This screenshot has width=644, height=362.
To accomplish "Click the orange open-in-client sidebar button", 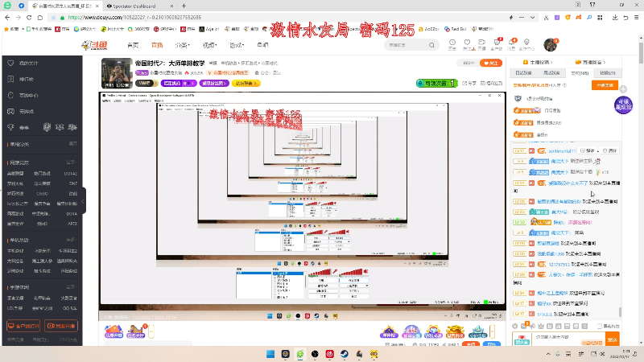I will (x=23, y=326).
